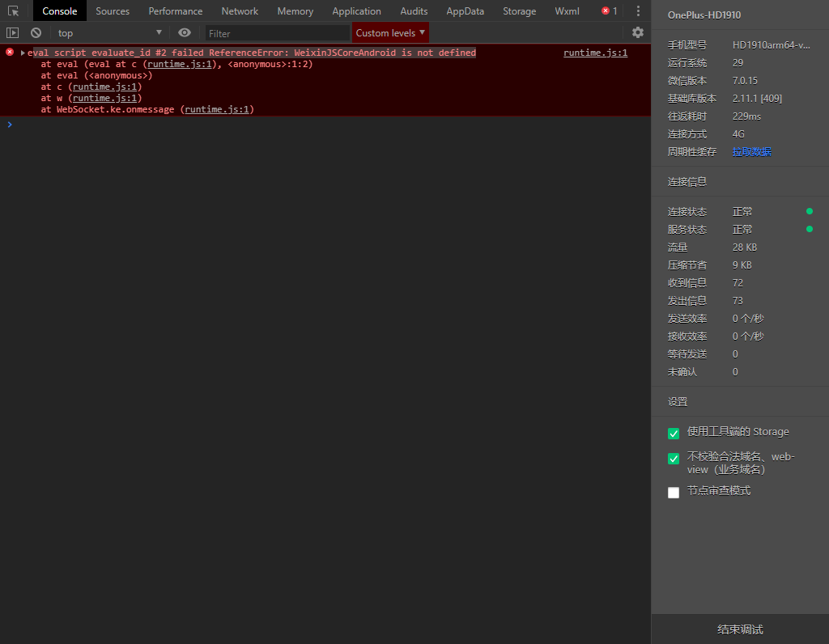Select the 收到信息 value 72

(x=738, y=283)
